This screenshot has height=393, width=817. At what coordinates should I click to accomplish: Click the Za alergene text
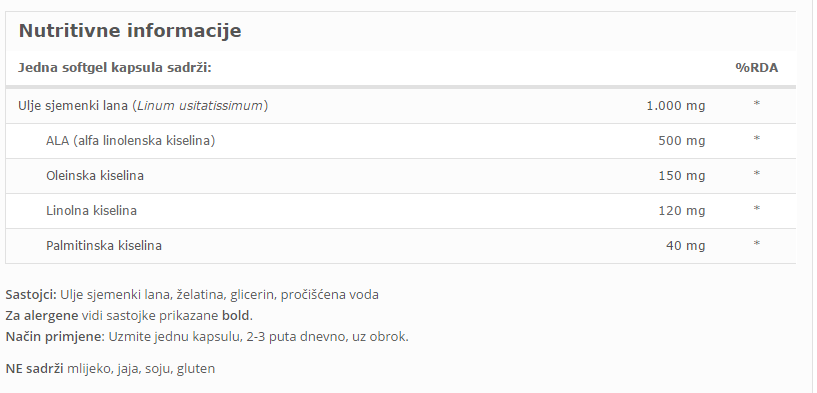[42, 315]
